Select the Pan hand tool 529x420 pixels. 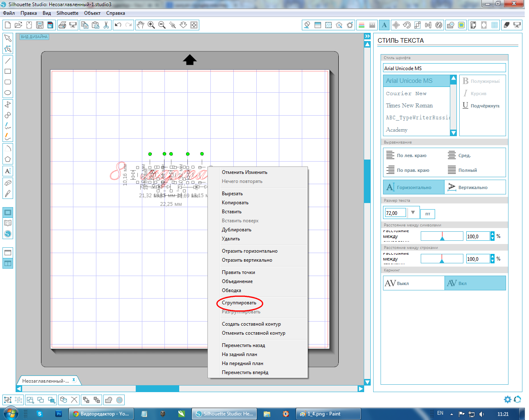coord(141,25)
